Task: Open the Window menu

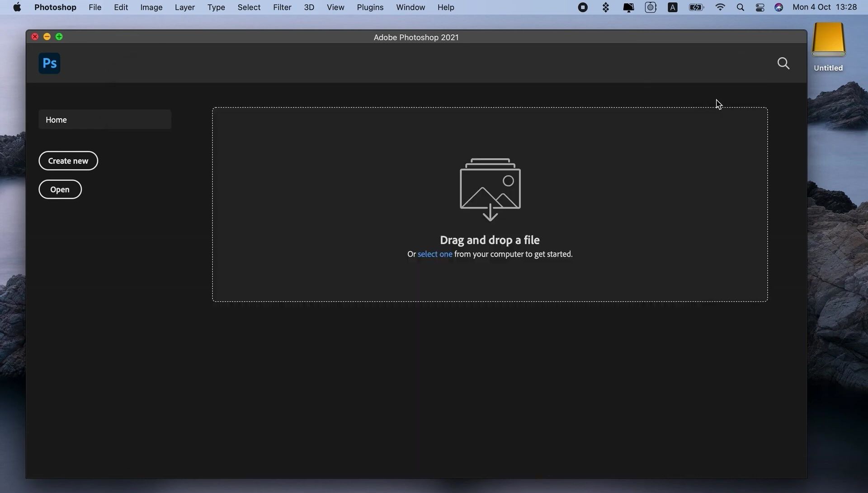Action: click(x=410, y=7)
